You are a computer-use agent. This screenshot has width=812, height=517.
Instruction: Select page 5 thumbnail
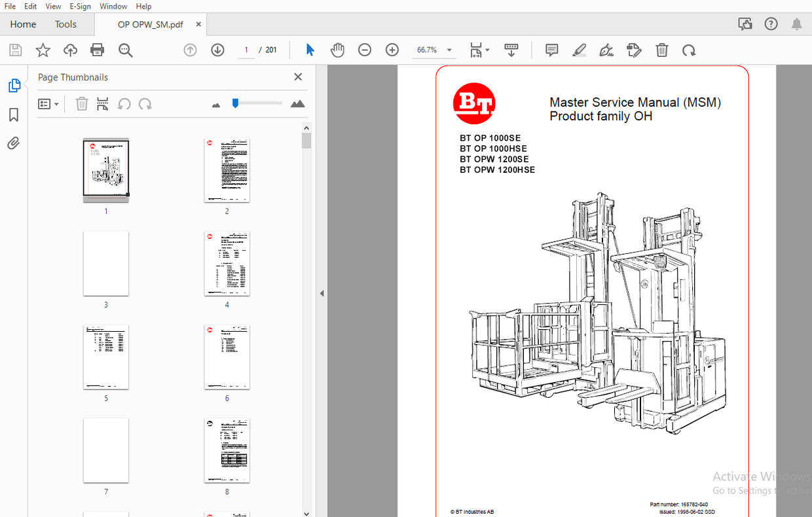point(105,357)
